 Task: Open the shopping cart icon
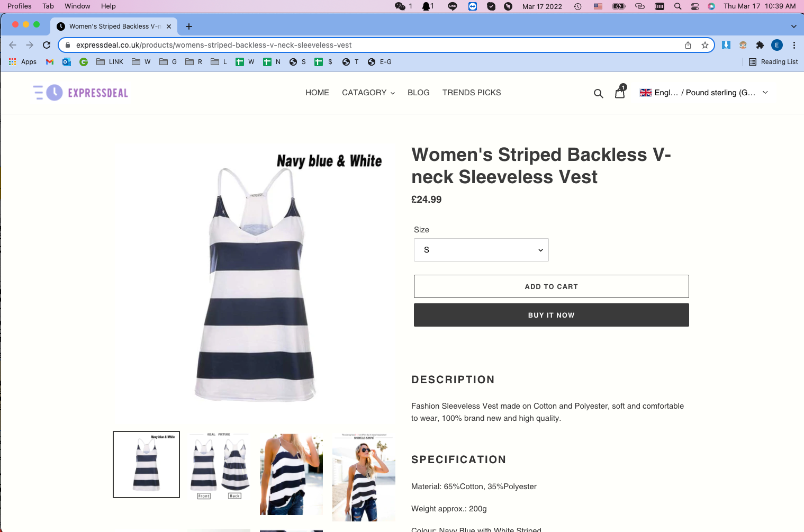pyautogui.click(x=620, y=92)
